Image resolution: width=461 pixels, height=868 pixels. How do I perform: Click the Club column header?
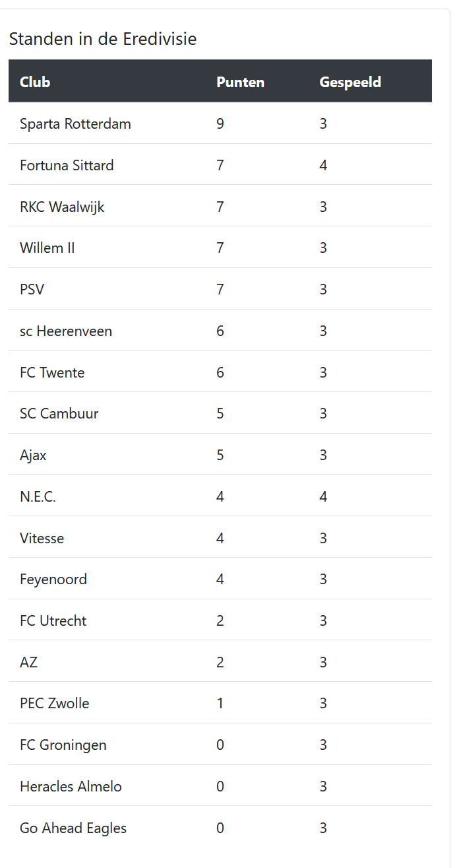click(x=35, y=82)
